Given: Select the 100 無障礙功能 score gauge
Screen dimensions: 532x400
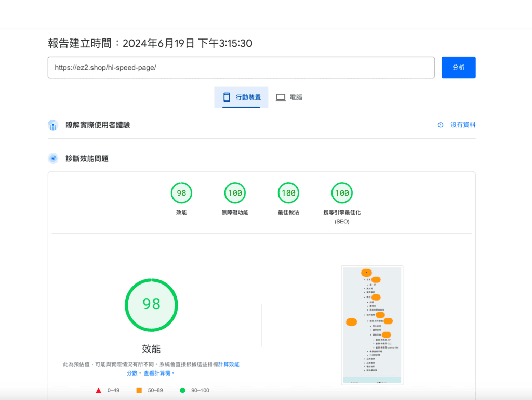Looking at the screenshot, I should [235, 193].
